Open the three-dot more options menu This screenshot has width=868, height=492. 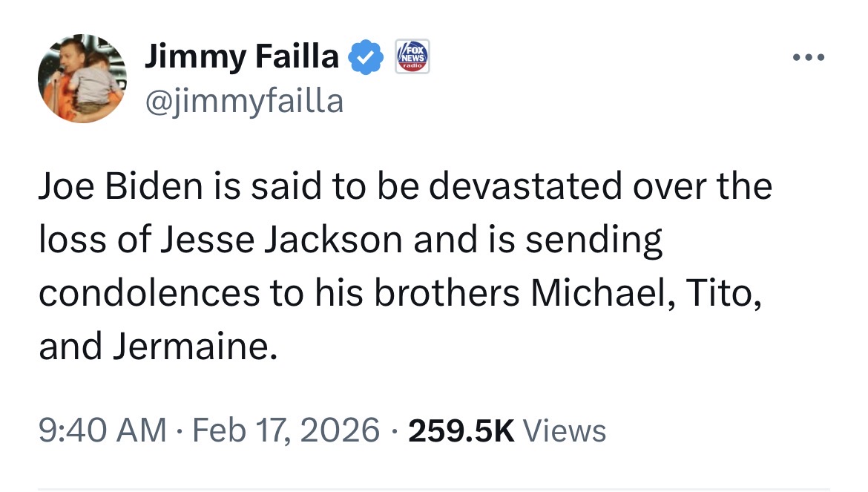point(807,58)
